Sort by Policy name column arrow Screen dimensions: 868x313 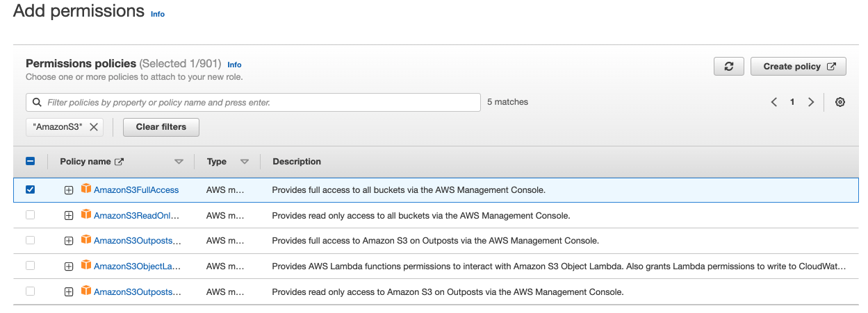click(x=179, y=162)
